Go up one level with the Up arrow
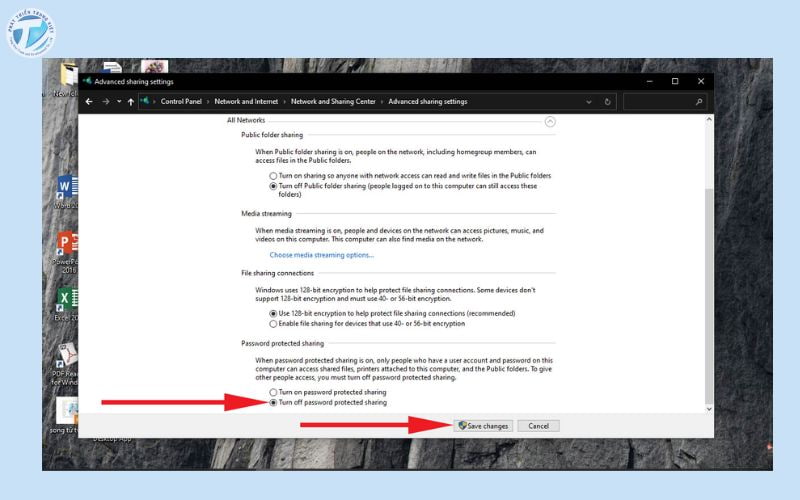This screenshot has height=500, width=800. (131, 101)
